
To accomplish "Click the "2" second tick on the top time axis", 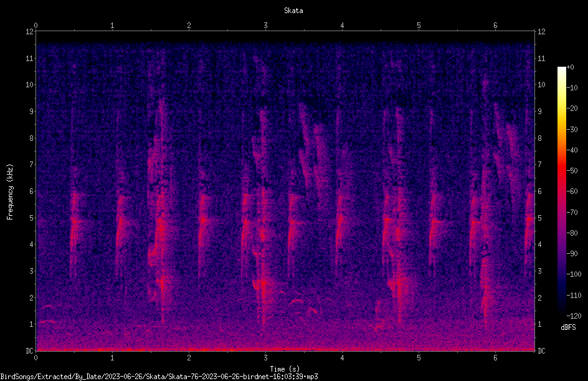I will pyautogui.click(x=189, y=26).
